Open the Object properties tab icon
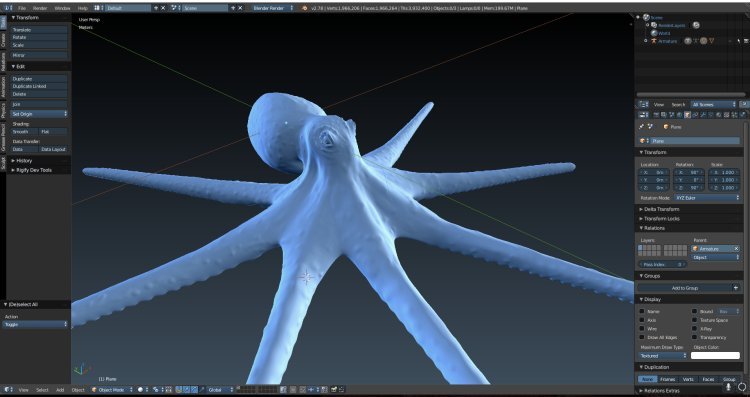The height and width of the screenshot is (397, 750). click(687, 115)
